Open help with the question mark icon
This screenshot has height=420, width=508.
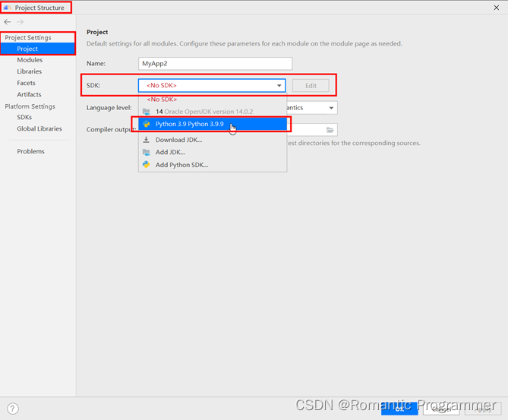pyautogui.click(x=13, y=409)
